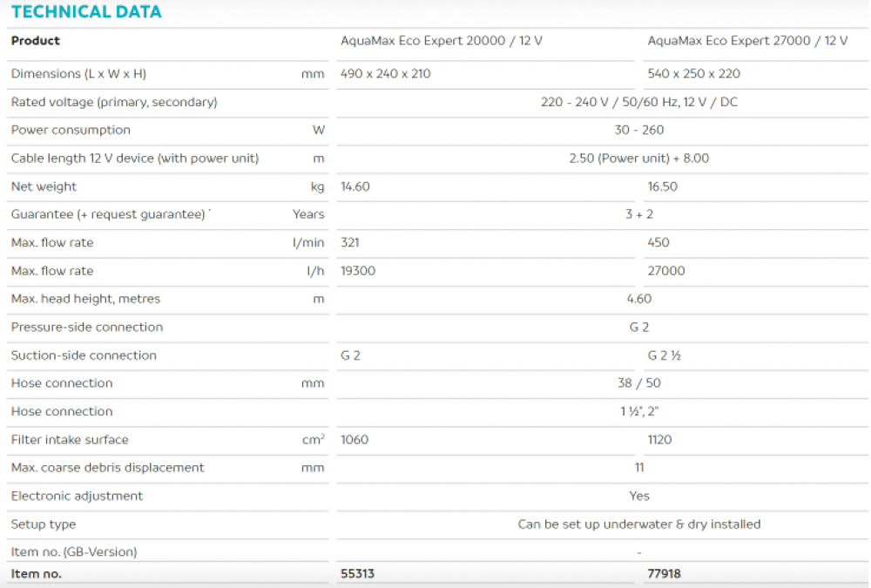This screenshot has width=871, height=588.
Task: Click the 14.60 net weight value
Action: tap(355, 186)
